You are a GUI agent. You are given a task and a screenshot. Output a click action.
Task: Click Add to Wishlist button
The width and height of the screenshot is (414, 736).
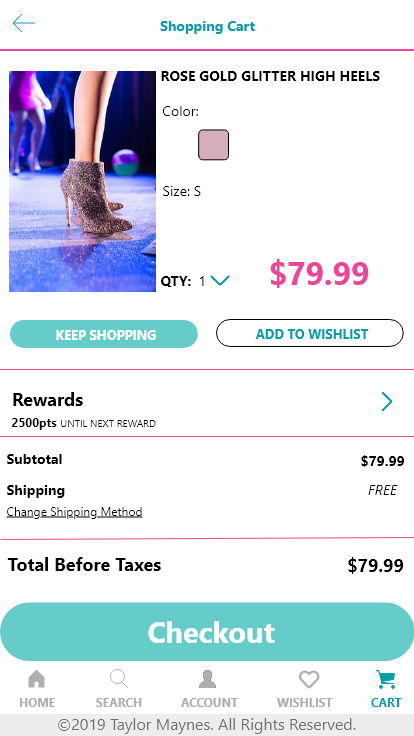[x=310, y=333]
